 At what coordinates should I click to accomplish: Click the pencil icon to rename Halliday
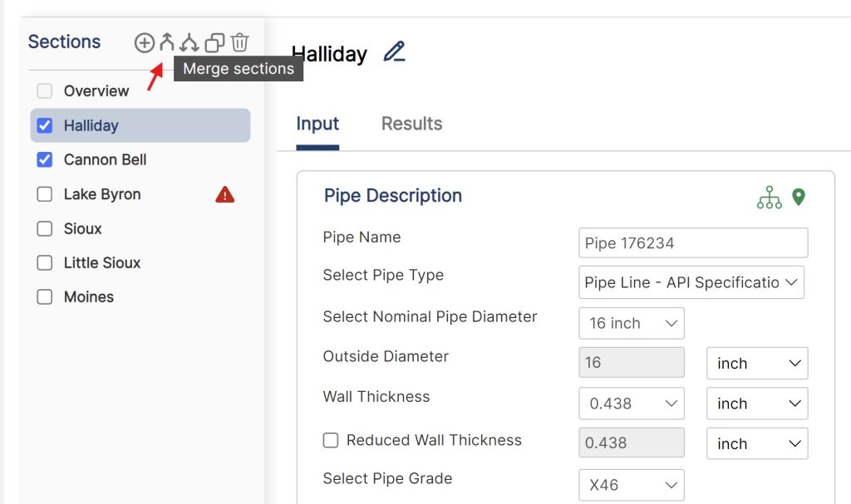[x=395, y=51]
